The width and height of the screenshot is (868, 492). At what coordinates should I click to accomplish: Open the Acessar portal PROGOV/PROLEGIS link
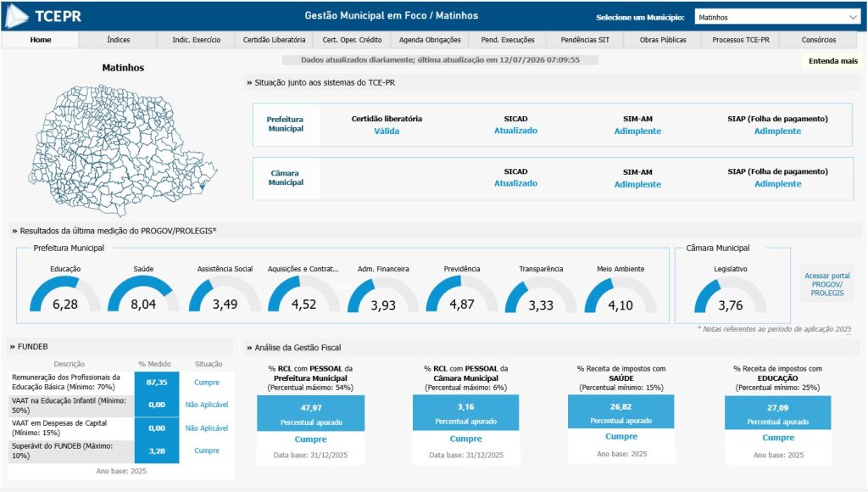[x=827, y=284]
